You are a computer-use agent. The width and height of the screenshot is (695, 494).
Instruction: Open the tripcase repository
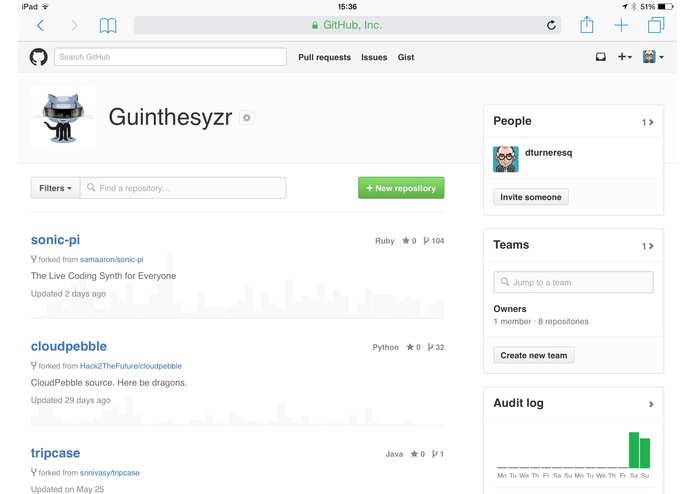55,453
